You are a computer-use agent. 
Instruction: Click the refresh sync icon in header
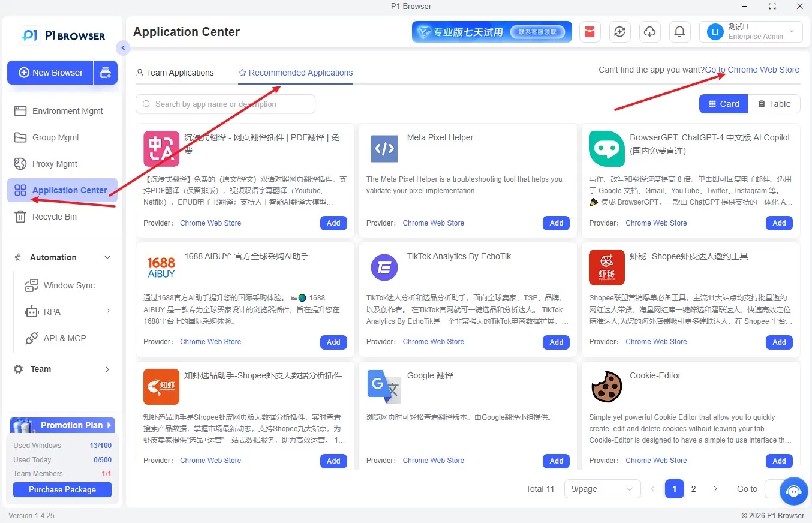coord(620,32)
